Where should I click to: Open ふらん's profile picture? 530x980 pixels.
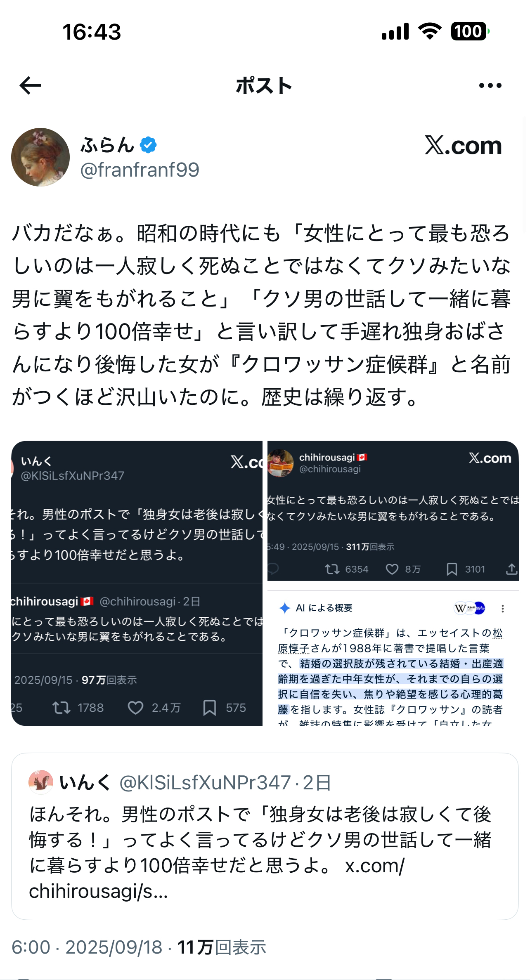(x=40, y=157)
